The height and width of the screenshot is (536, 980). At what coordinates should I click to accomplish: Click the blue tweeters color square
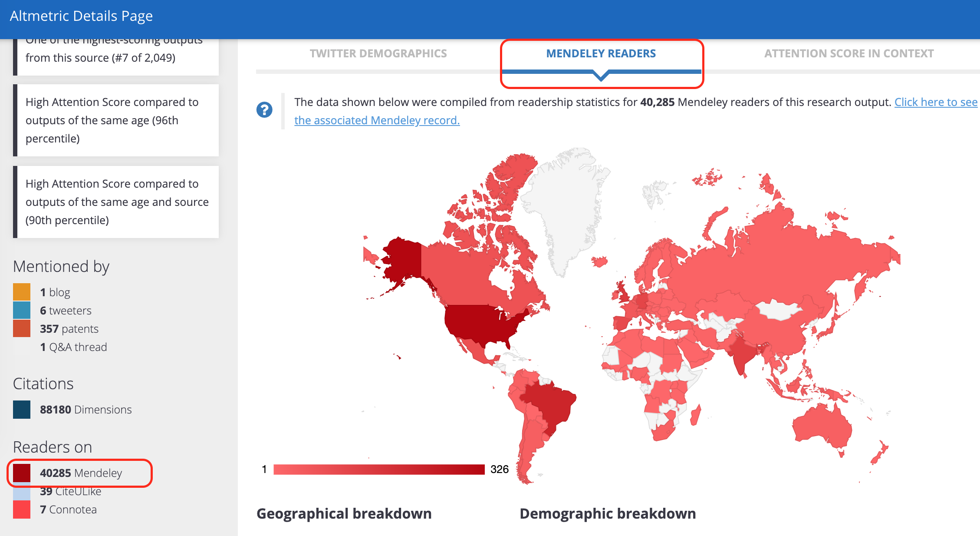click(x=22, y=310)
